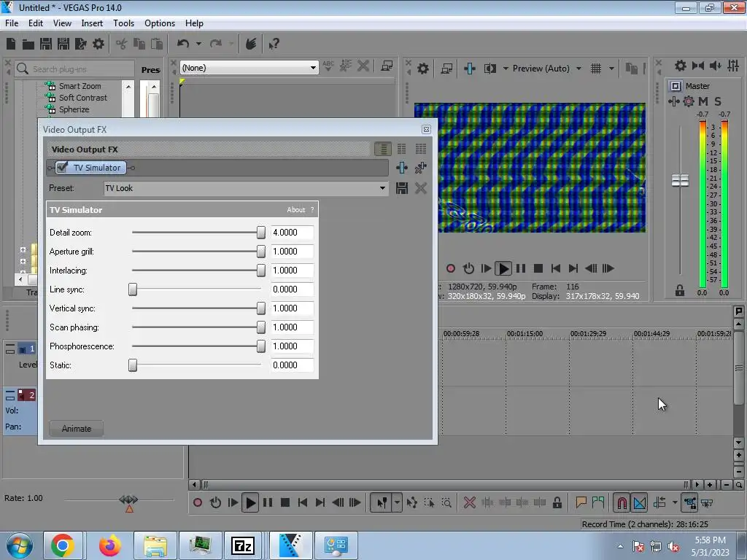Open edit tool selector dropdown arrow
747x560 pixels.
coord(397,502)
